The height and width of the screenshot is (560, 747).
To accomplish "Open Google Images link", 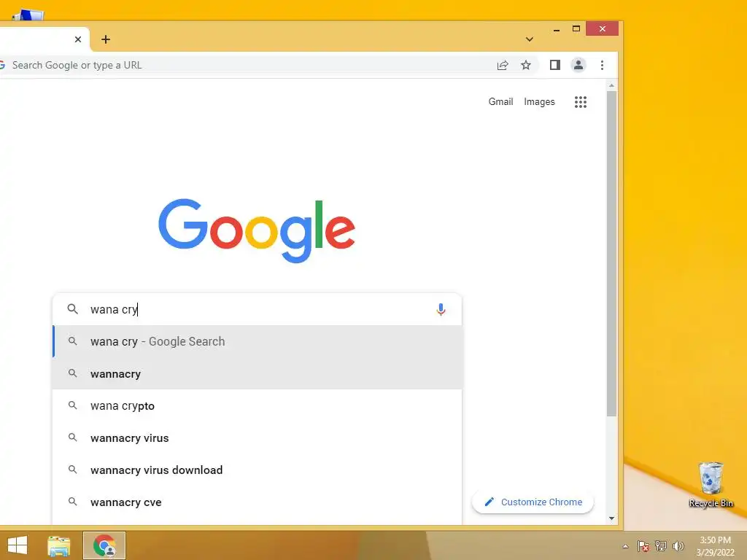I will [539, 101].
